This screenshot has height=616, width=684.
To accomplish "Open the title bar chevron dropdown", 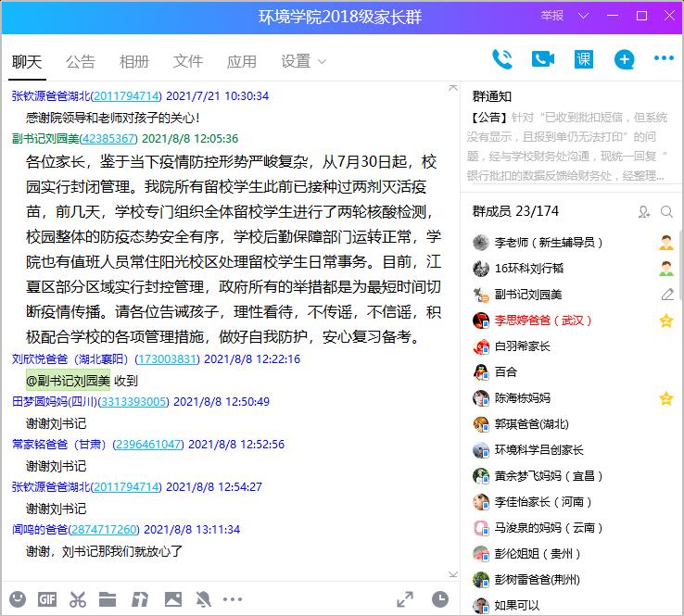I will [x=582, y=16].
